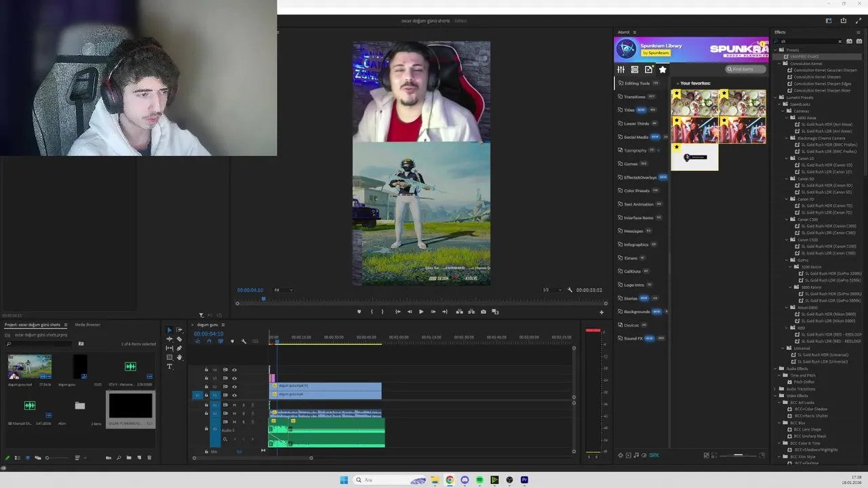Open the 1/2 playback resolution dropdown

551,290
